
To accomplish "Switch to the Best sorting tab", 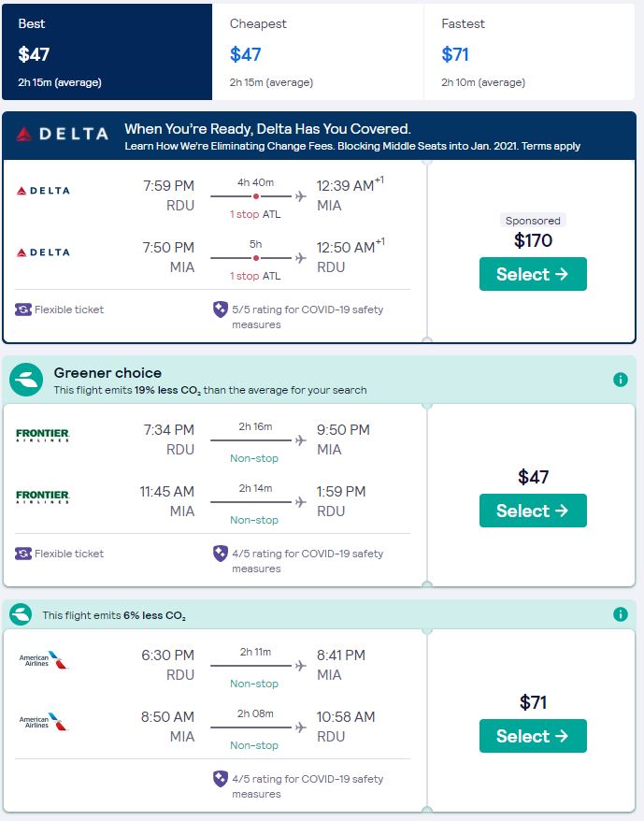I will pos(107,52).
